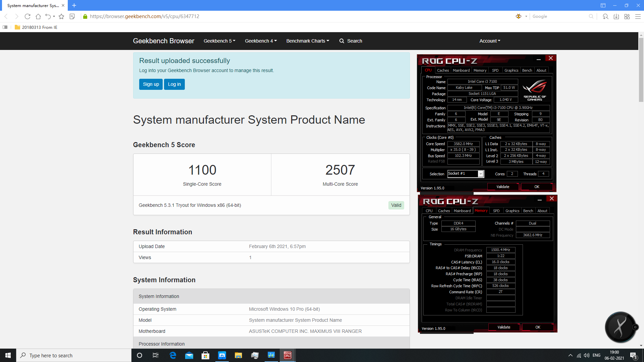This screenshot has height=362, width=644.
Task: Switch to Caches tab in upper CPU-Z
Action: [x=443, y=70]
